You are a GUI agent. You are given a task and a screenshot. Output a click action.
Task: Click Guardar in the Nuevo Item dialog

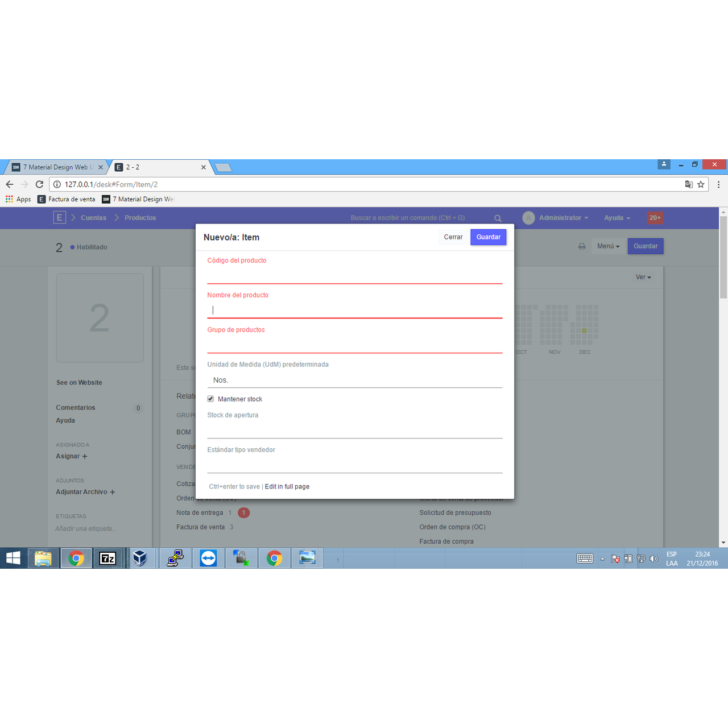[488, 237]
